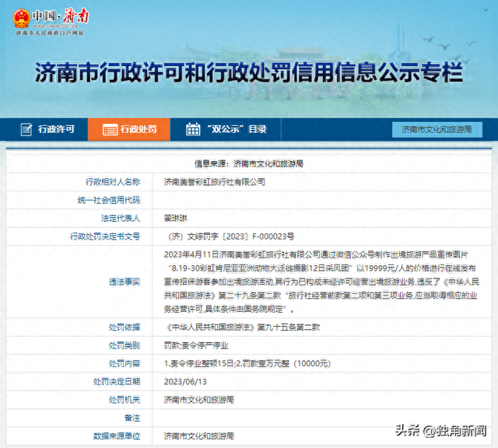Click the list icon beside 行政处罚
Image resolution: width=498 pixels, height=448 pixels.
(x=110, y=130)
